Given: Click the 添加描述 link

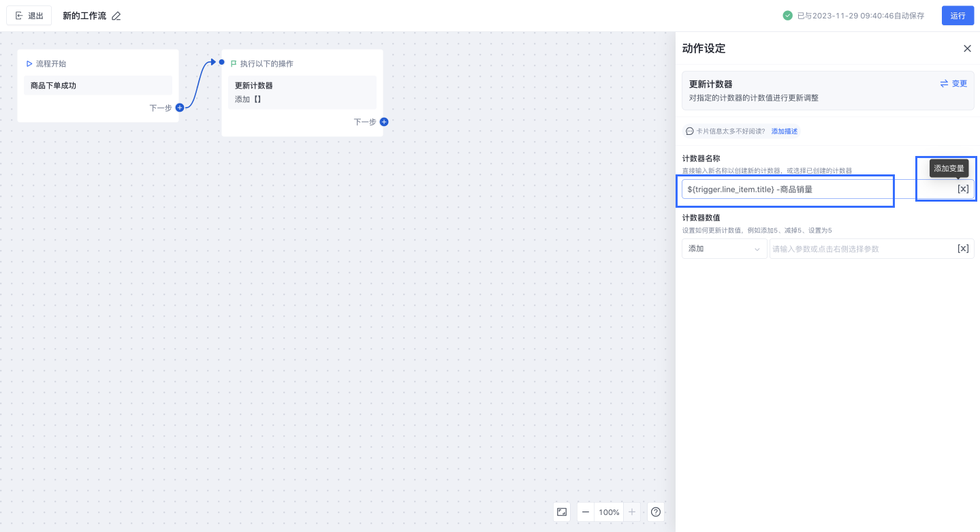Looking at the screenshot, I should coord(785,131).
